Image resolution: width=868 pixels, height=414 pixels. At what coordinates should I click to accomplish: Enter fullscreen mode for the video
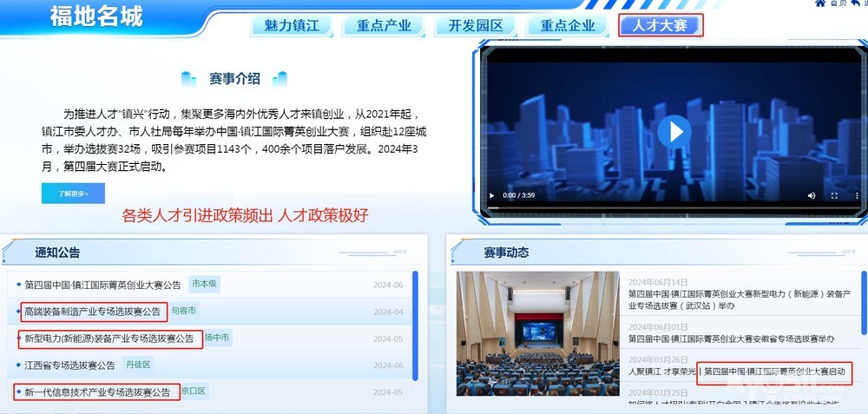tap(834, 196)
